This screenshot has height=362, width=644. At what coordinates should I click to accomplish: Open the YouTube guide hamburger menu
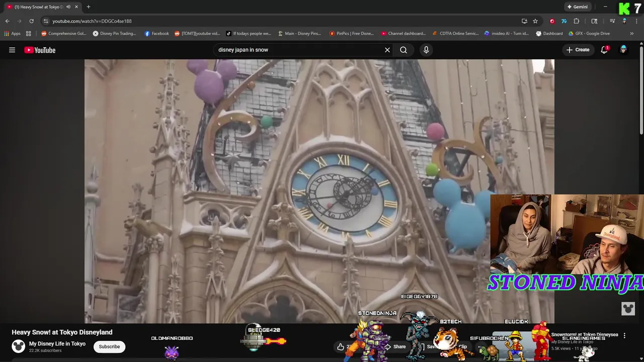coord(12,50)
